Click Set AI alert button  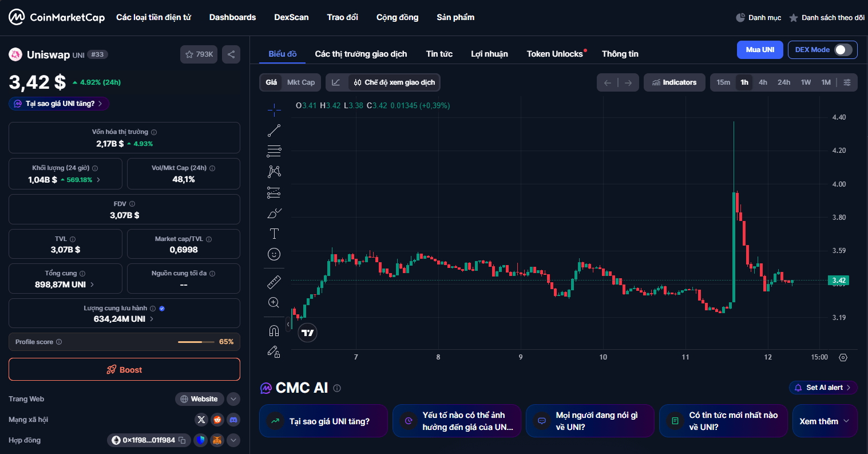click(x=823, y=388)
